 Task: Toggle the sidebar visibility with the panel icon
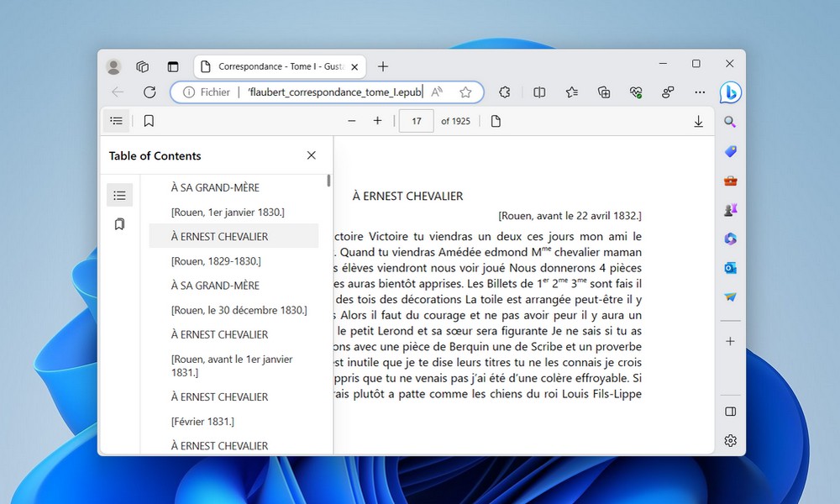coord(730,412)
